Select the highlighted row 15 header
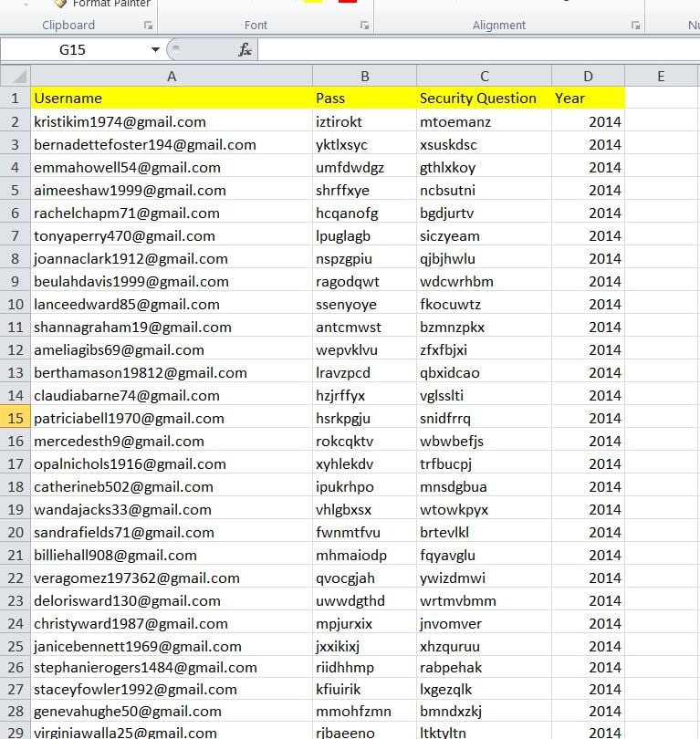The width and height of the screenshot is (700, 739). point(16,418)
